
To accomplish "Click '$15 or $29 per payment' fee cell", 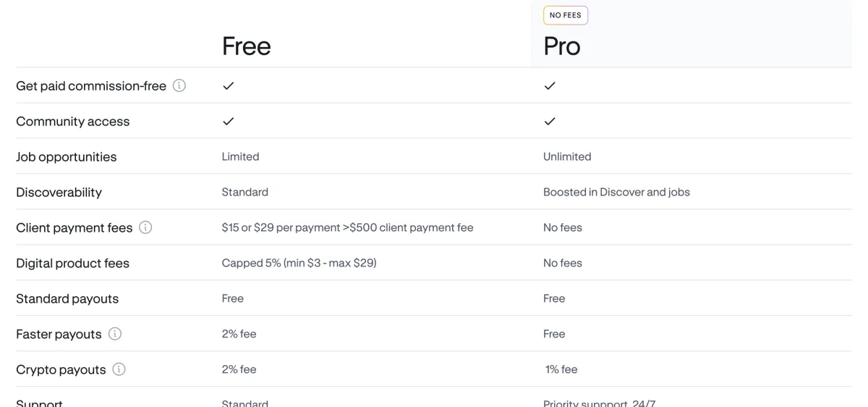I will [x=348, y=227].
